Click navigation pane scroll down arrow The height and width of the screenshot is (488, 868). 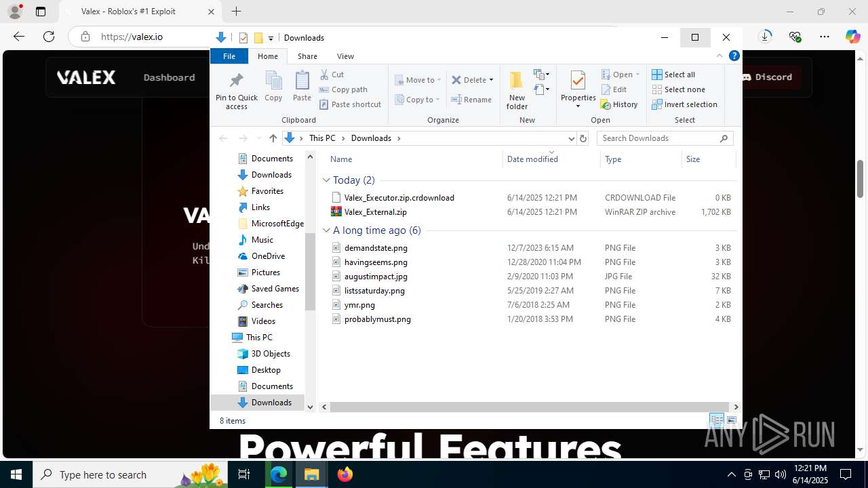point(311,407)
